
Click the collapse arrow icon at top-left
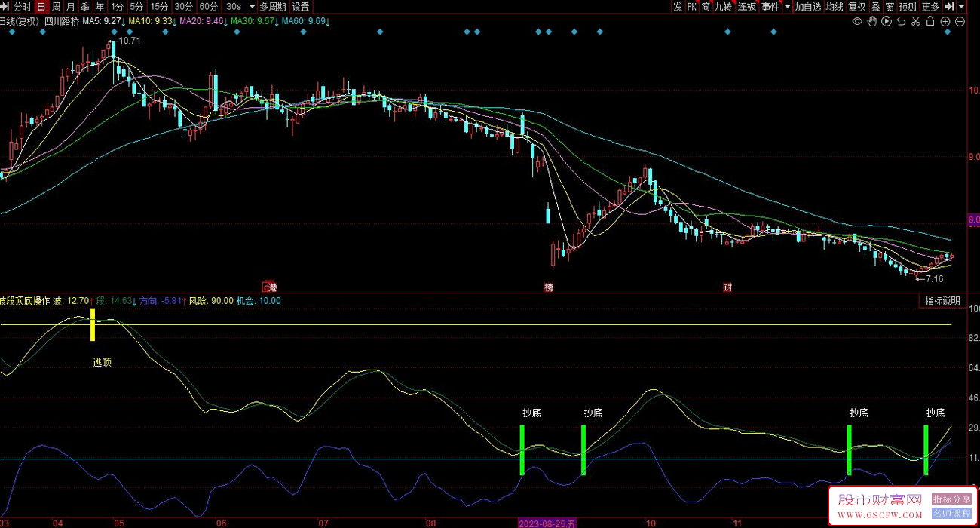6,7
